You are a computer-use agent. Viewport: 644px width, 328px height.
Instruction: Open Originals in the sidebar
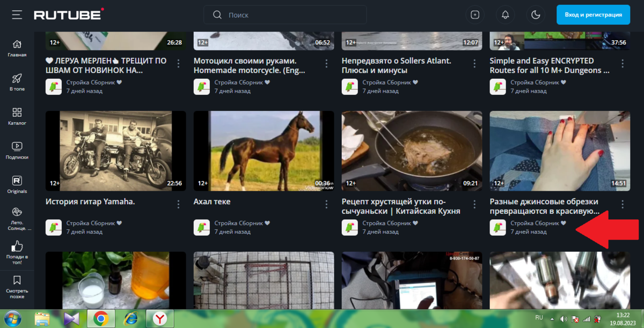coord(17,185)
